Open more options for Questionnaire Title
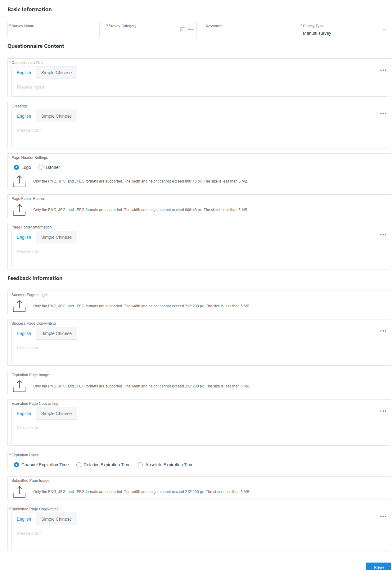 (x=383, y=70)
